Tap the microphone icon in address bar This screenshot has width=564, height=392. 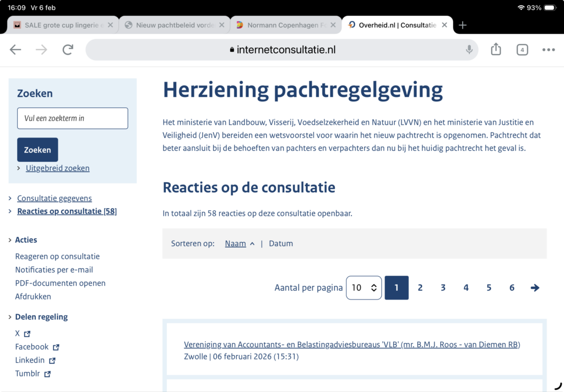coord(469,50)
